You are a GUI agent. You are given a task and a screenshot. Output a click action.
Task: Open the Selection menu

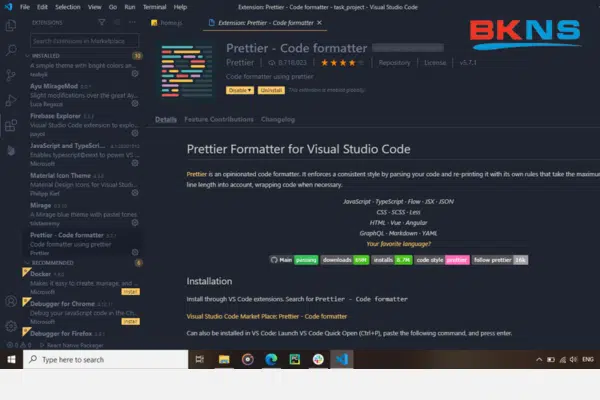coord(68,7)
